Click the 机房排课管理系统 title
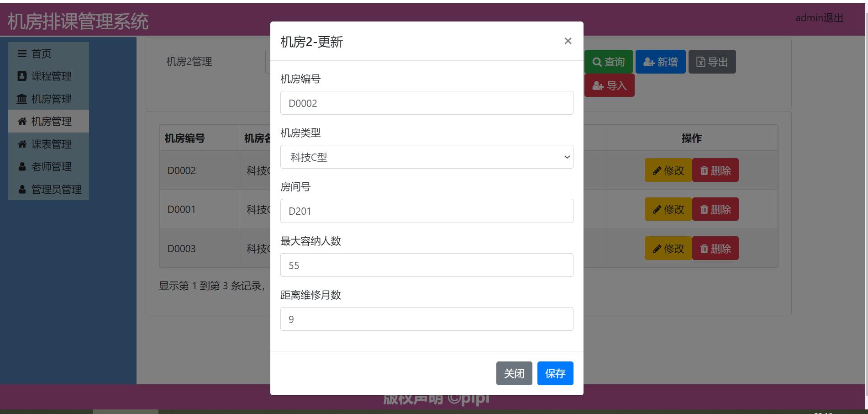Image resolution: width=868 pixels, height=414 pixels. click(x=78, y=21)
